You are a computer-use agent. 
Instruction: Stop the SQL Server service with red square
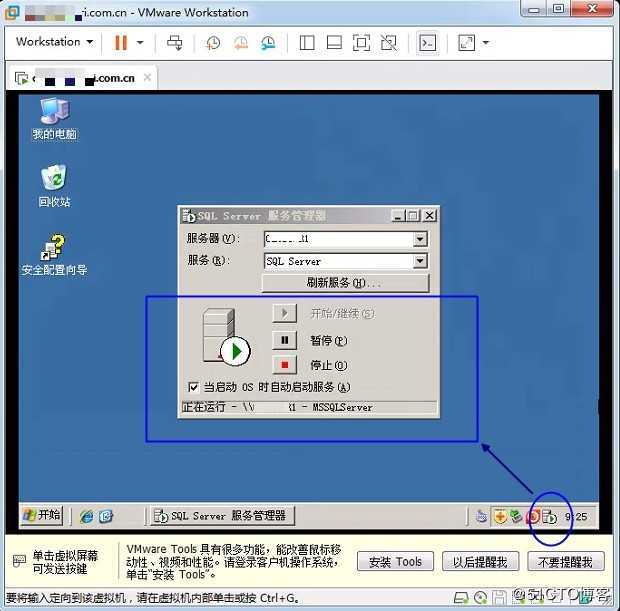point(284,365)
